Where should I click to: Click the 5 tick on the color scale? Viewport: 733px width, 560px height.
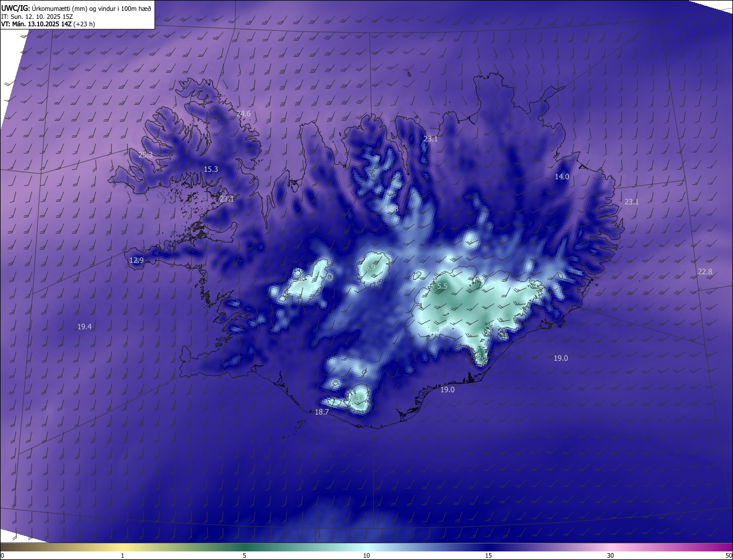click(x=245, y=555)
